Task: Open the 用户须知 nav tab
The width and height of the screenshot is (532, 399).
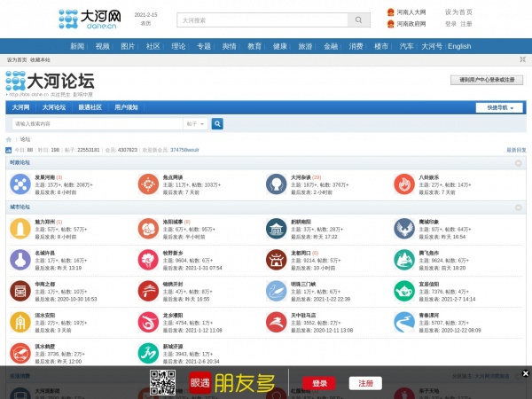Action: pos(126,107)
